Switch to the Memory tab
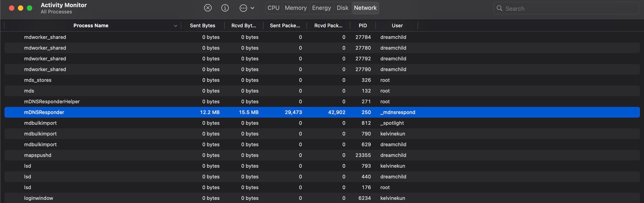The height and width of the screenshot is (203, 644). click(296, 8)
